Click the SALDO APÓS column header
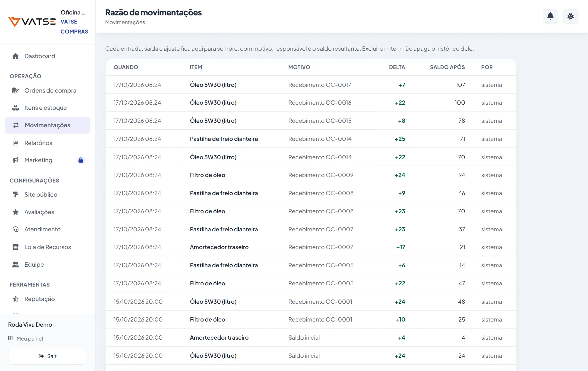Screen dimensions: 588x371 click(x=447, y=67)
